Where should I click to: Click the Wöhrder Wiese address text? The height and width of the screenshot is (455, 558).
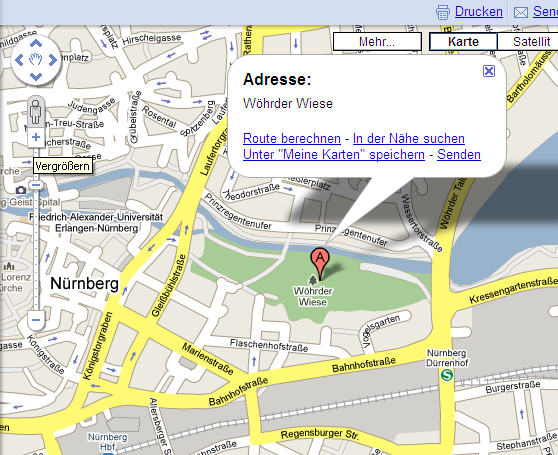click(x=288, y=104)
